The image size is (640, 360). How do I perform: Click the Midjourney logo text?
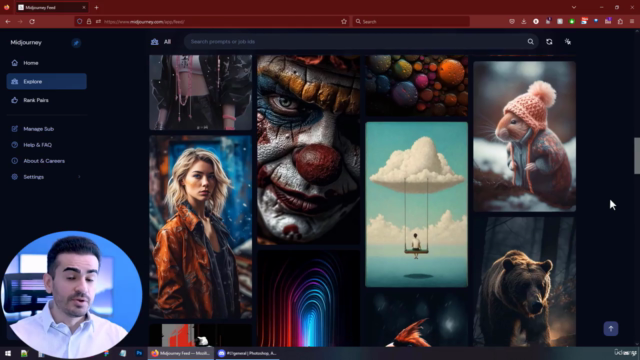(x=26, y=42)
